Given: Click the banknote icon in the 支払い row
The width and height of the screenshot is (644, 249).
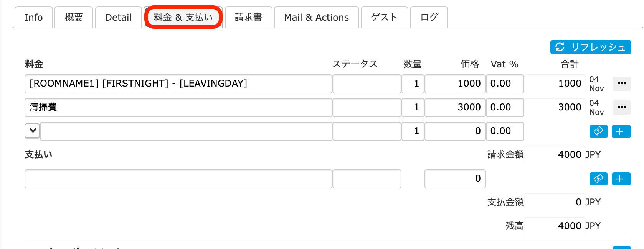Looking at the screenshot, I should coord(598,179).
